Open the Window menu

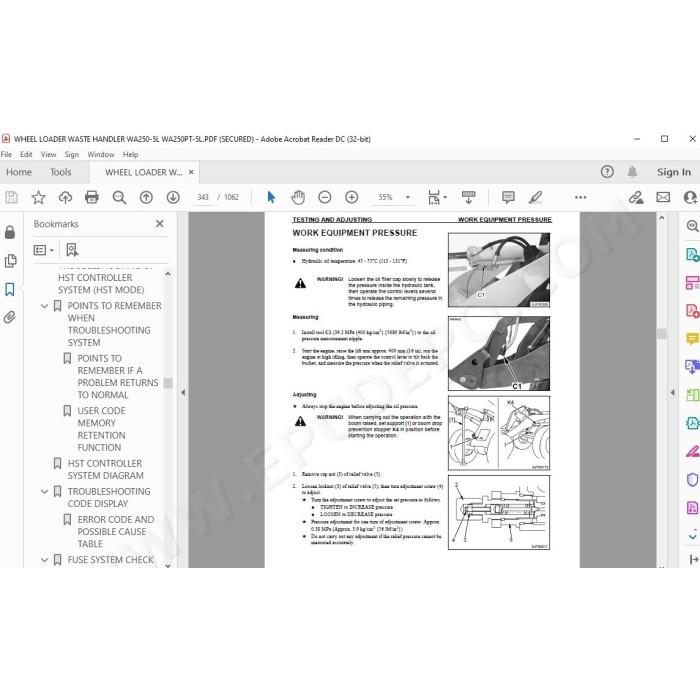(x=101, y=154)
